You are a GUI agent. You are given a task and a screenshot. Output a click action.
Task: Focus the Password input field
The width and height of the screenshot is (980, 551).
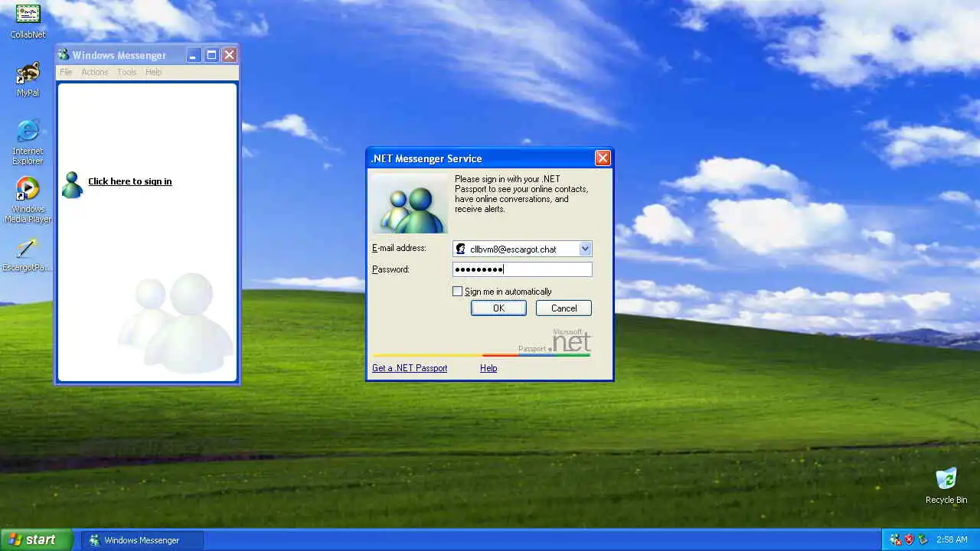522,269
